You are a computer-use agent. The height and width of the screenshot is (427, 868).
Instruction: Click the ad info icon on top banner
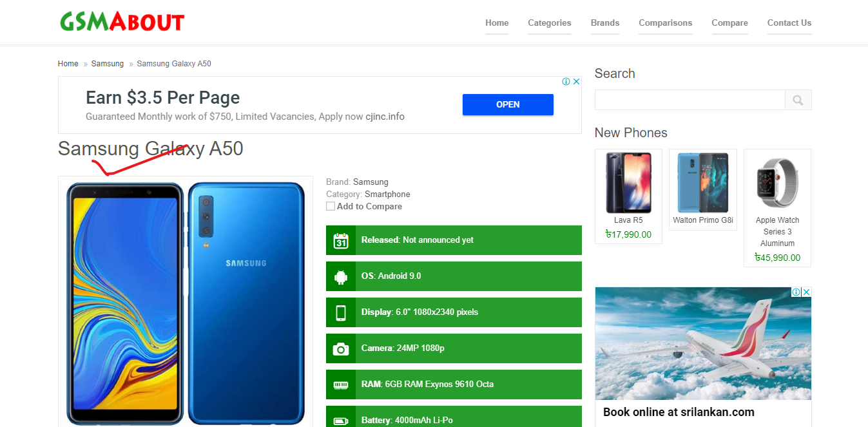(x=566, y=82)
